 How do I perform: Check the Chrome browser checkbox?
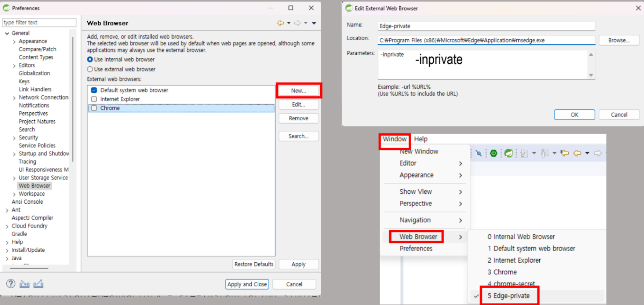(x=94, y=108)
